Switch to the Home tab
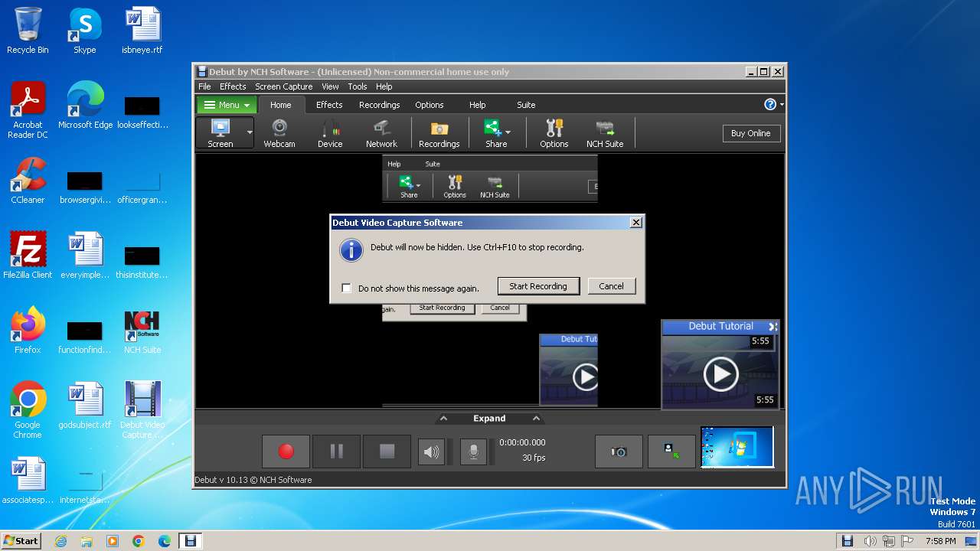 [281, 105]
